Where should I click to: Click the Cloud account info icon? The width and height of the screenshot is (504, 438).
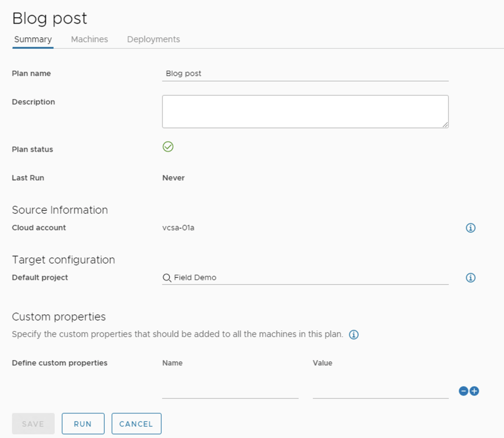pyautogui.click(x=471, y=228)
